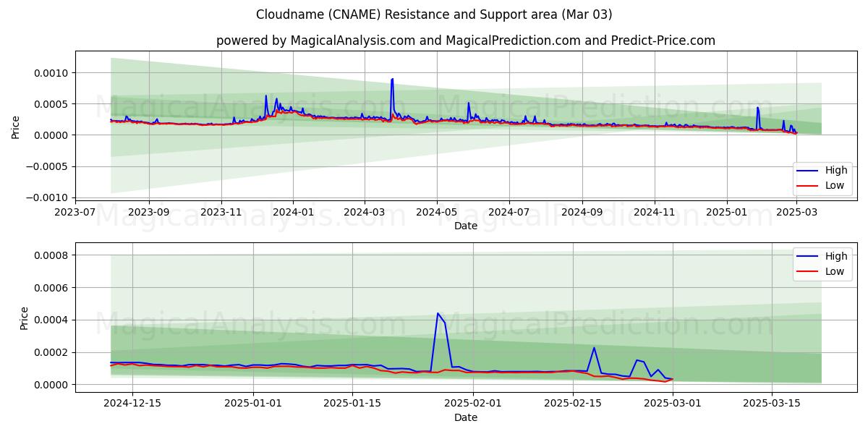Click the '2025-03' date tick label
The width and height of the screenshot is (868, 434).
point(796,212)
